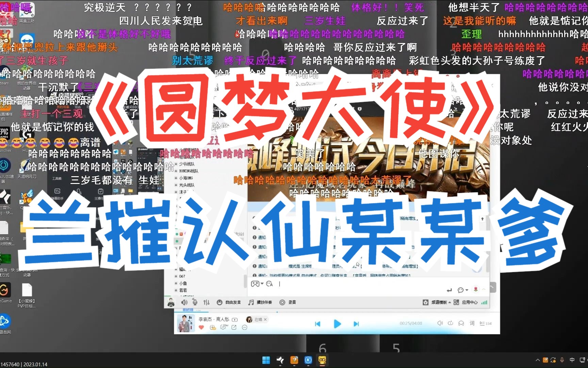
Task: Open the emoji text icon in chat box
Action: tap(269, 284)
